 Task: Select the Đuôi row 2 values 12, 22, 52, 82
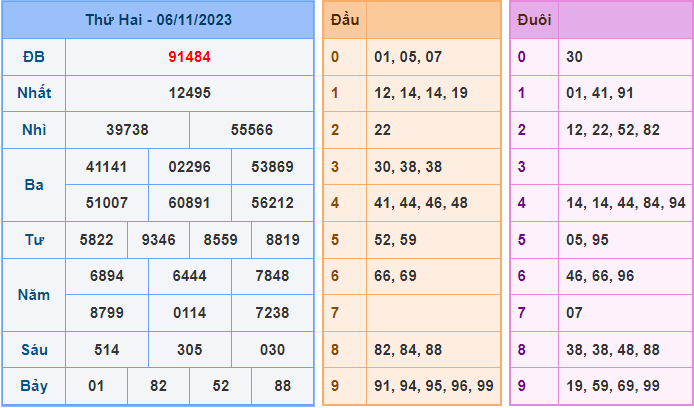point(612,129)
